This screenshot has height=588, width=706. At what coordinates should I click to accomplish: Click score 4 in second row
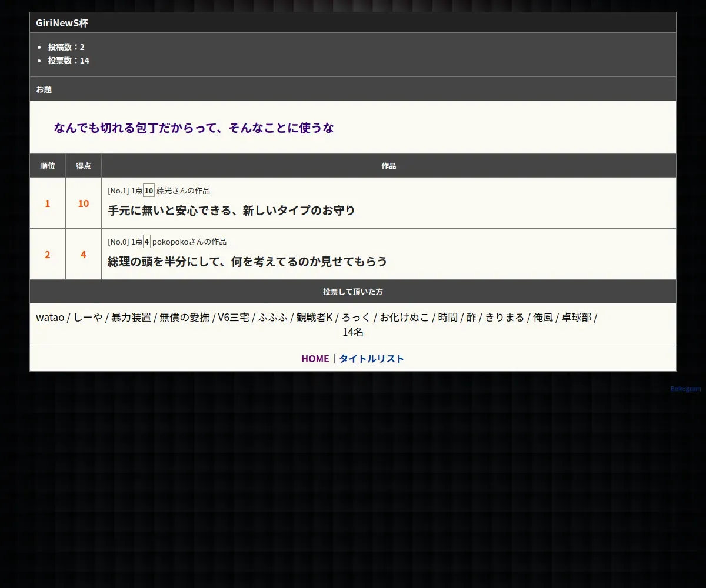click(84, 255)
